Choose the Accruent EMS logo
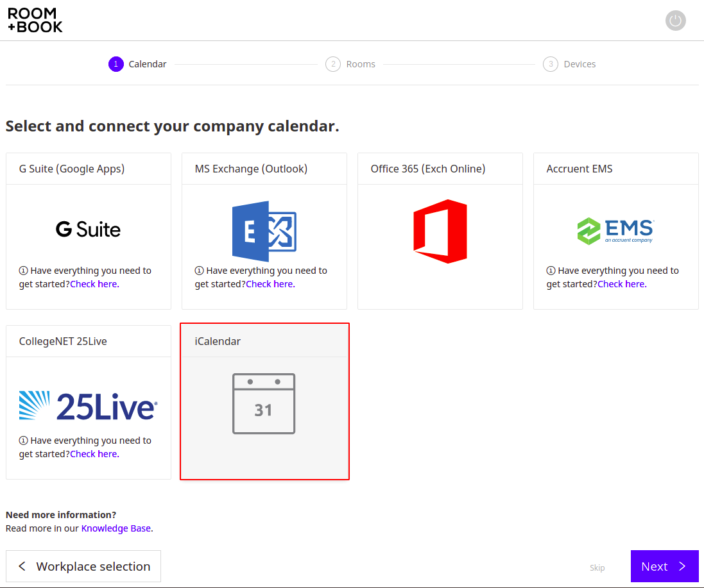The width and height of the screenshot is (704, 588). pyautogui.click(x=615, y=231)
